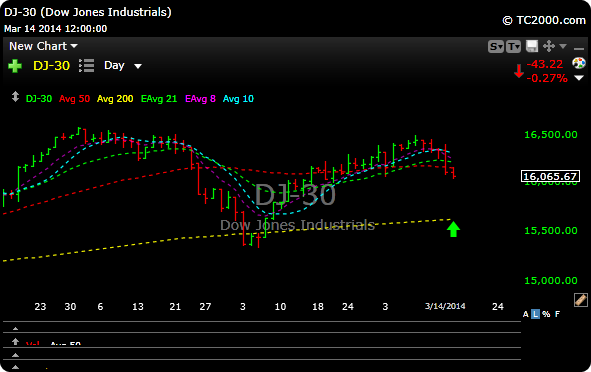This screenshot has height=372, width=591.
Task: Open the Day timeframe dropdown arrow
Action: coord(138,66)
